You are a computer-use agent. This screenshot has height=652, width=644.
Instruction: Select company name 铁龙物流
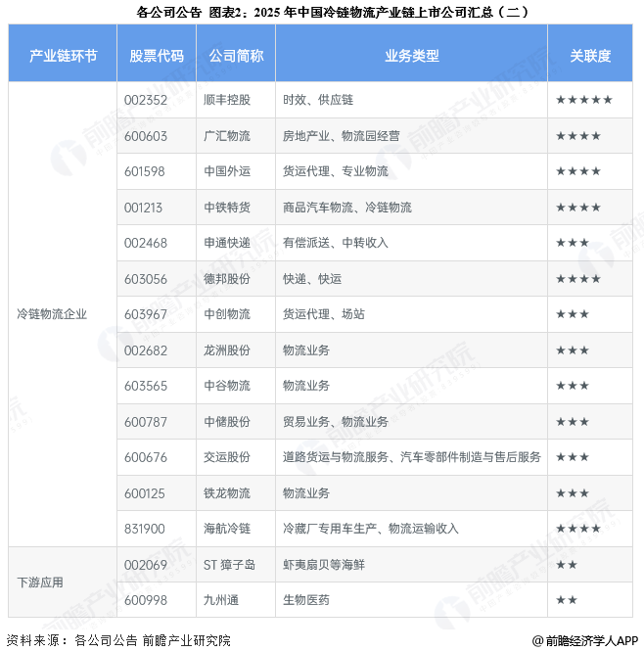[227, 493]
